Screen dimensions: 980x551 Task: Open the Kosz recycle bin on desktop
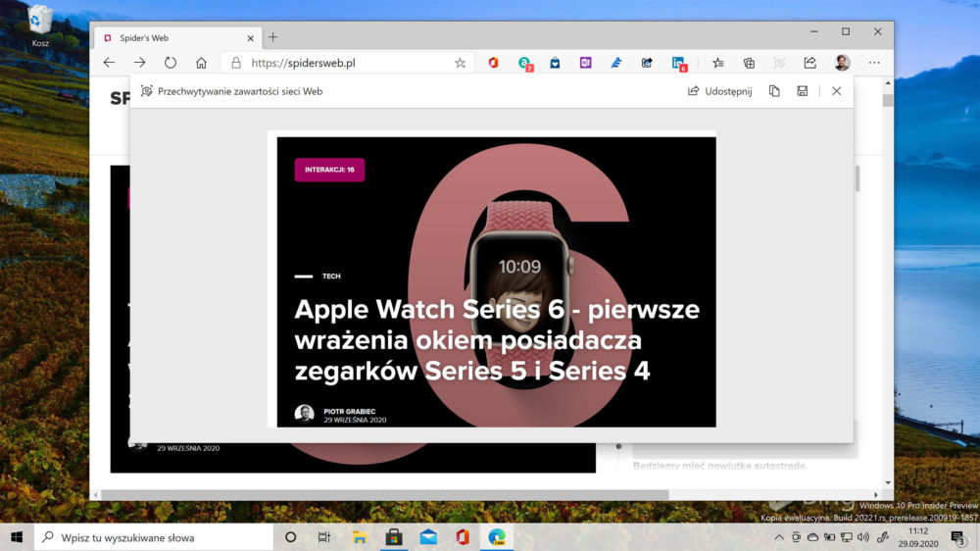(40, 25)
